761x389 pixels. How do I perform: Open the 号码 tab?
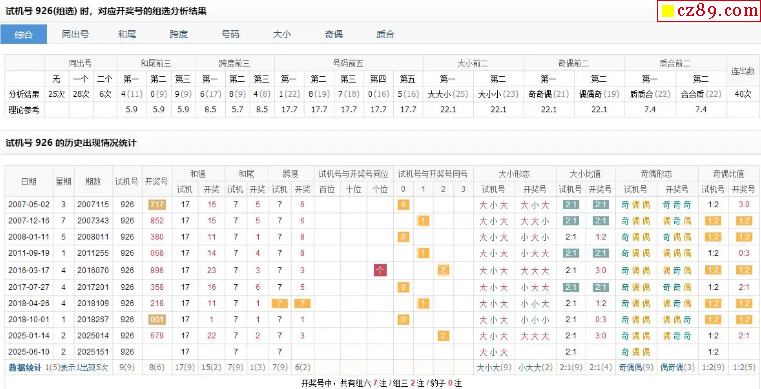pos(230,34)
